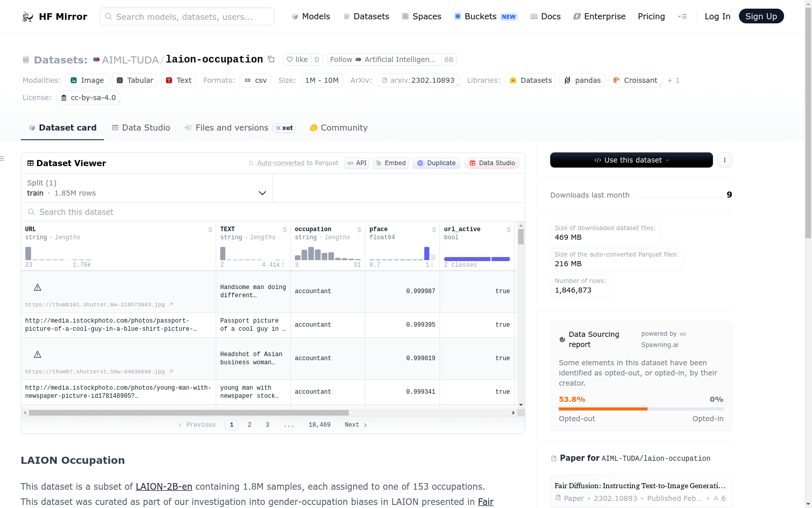Click the occupation lengths histogram
Viewport: 812px width, 508px height.
coord(328,253)
